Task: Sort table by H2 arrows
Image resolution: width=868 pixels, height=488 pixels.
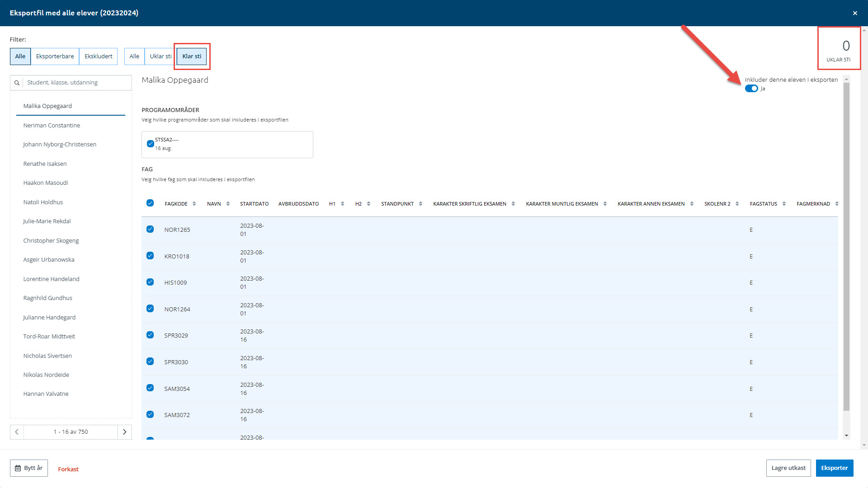Action: [x=368, y=204]
